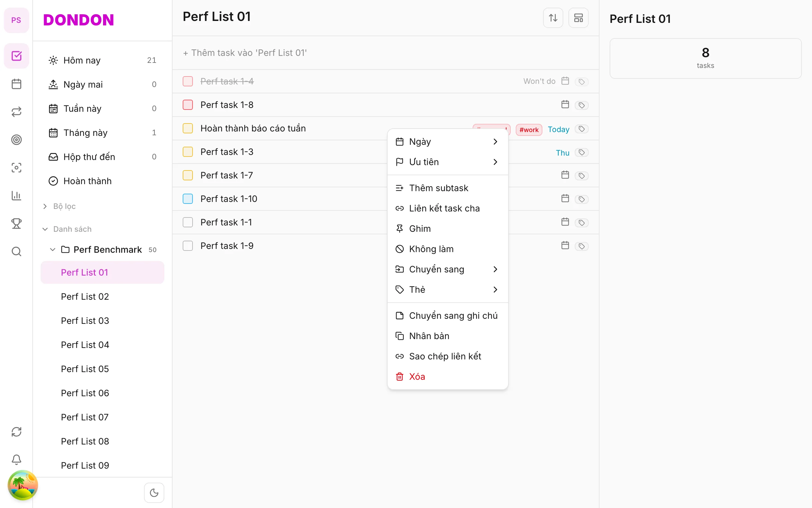Click the Today date label
The image size is (812, 508).
[x=558, y=129]
